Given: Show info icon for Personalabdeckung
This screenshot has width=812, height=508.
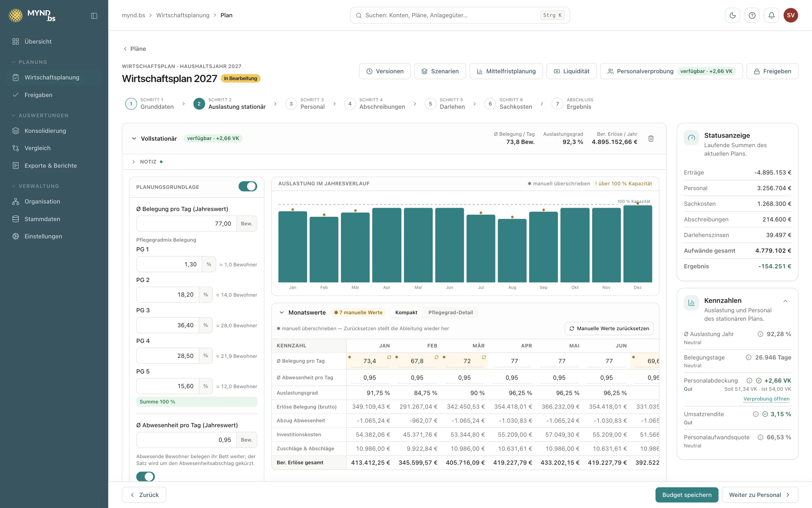Looking at the screenshot, I should pyautogui.click(x=749, y=381).
